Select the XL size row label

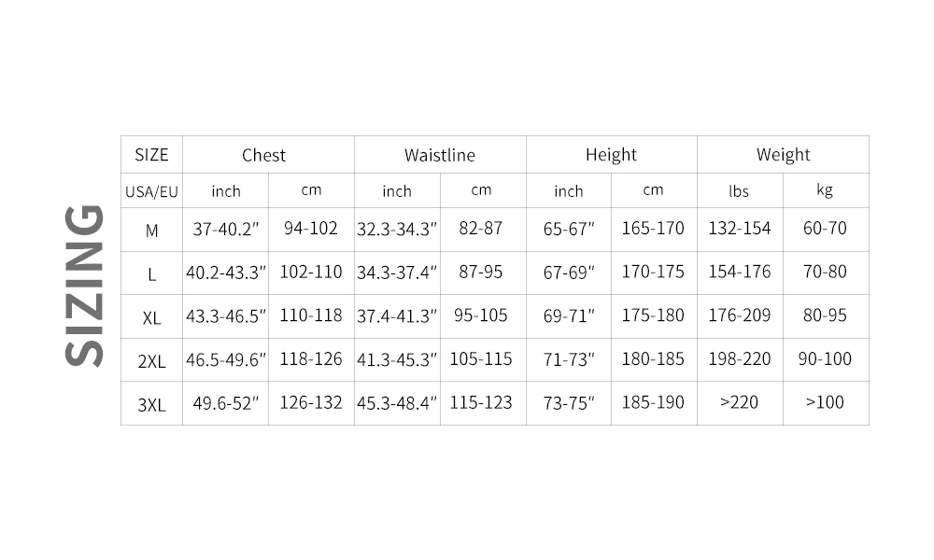point(151,317)
